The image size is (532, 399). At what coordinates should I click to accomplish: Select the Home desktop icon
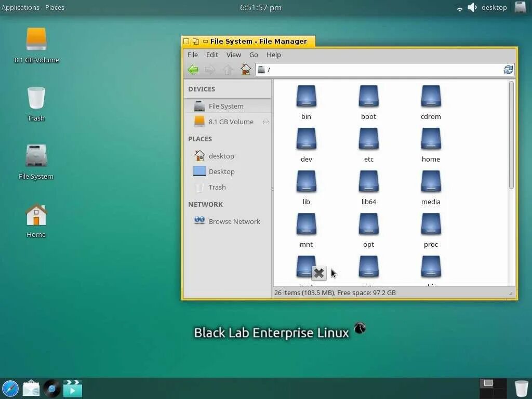pos(36,220)
